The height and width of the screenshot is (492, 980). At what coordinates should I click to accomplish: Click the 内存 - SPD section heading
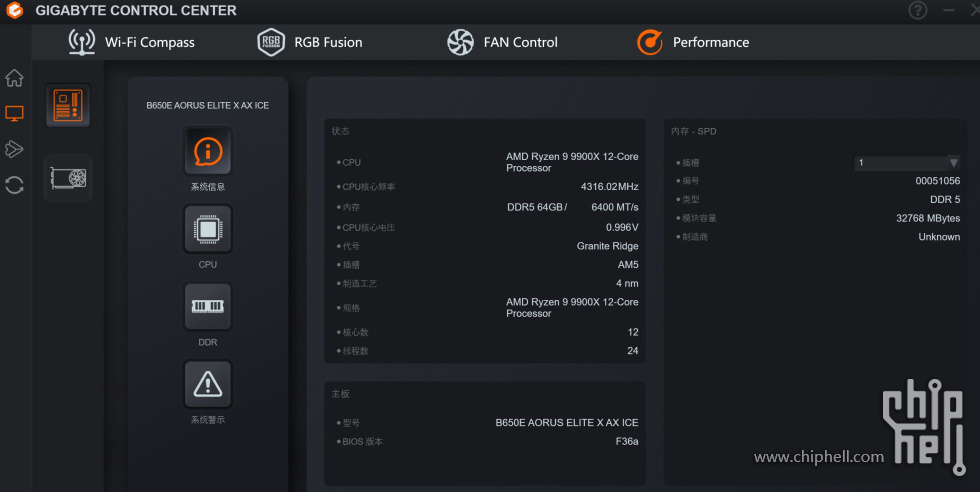click(694, 131)
